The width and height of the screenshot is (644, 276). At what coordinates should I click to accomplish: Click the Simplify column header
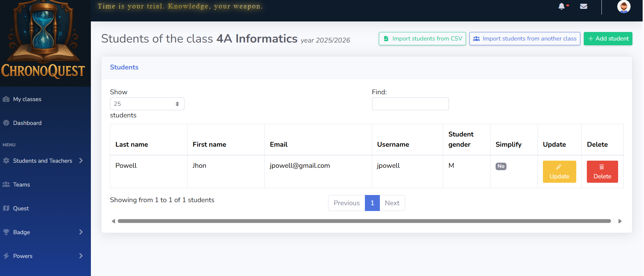(x=514, y=140)
